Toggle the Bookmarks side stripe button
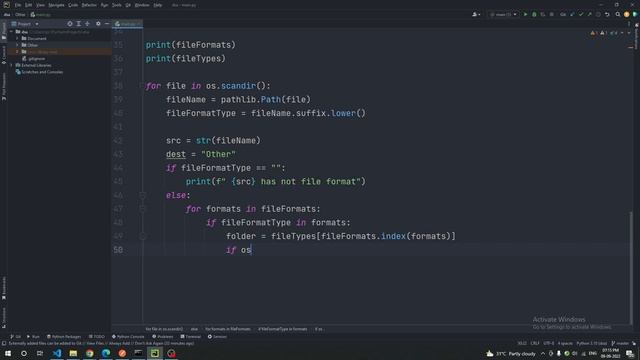 pos(4,288)
